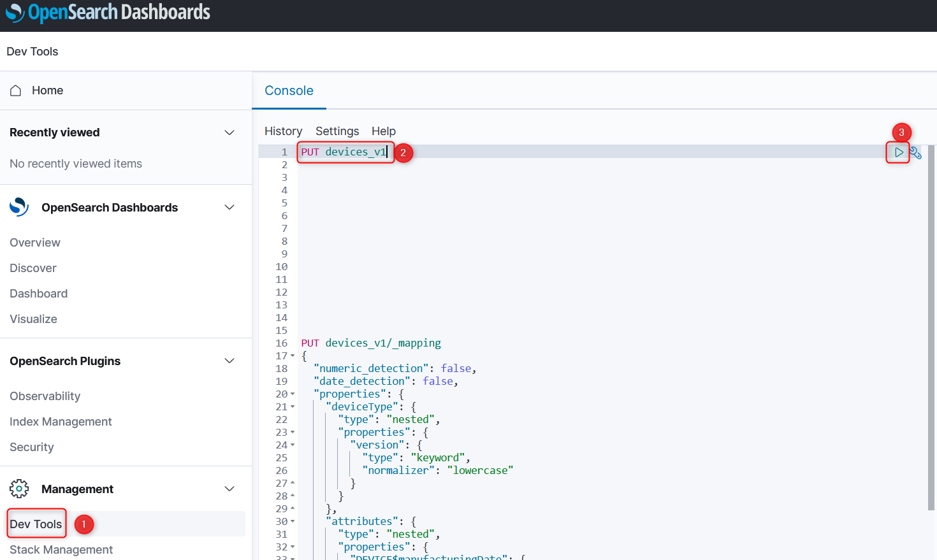The image size is (937, 560).
Task: Click the Dev Tools breadcrumb title
Action: click(33, 52)
